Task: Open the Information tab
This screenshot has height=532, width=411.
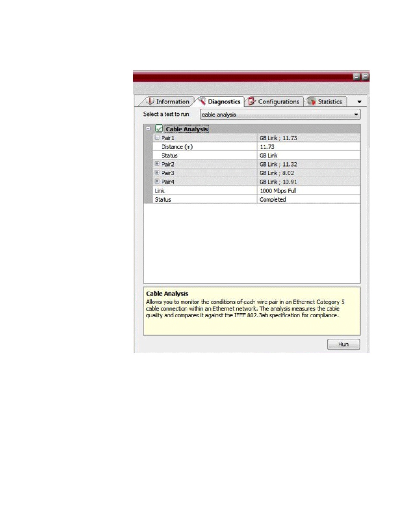Action: [x=168, y=102]
